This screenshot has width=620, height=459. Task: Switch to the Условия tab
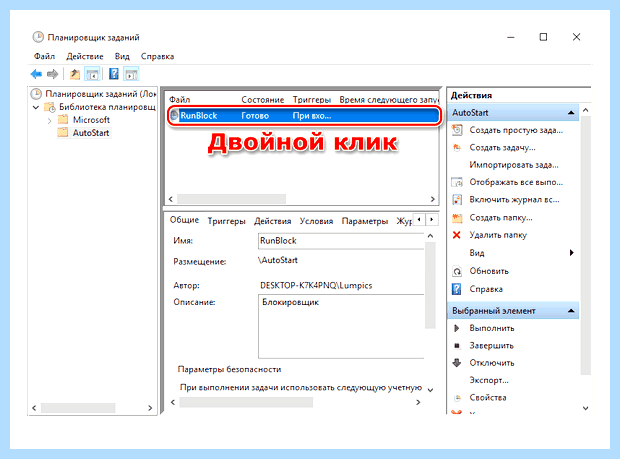point(316,221)
